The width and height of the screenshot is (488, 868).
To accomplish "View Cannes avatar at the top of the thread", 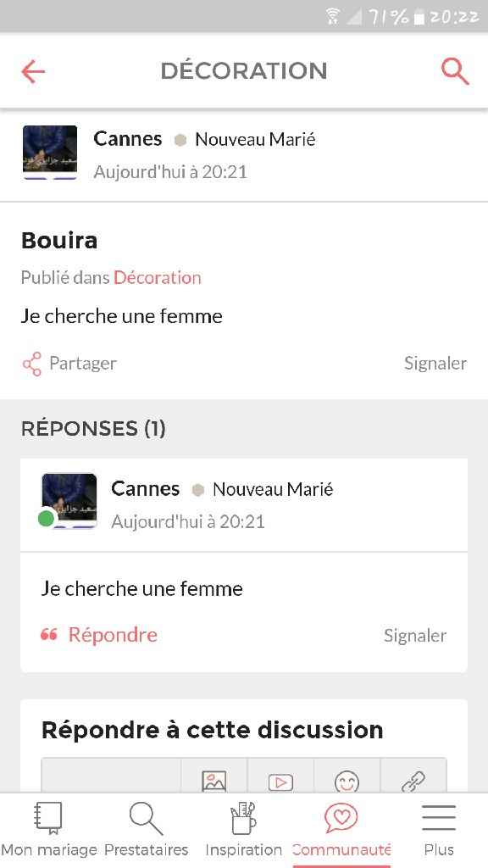I will (49, 153).
